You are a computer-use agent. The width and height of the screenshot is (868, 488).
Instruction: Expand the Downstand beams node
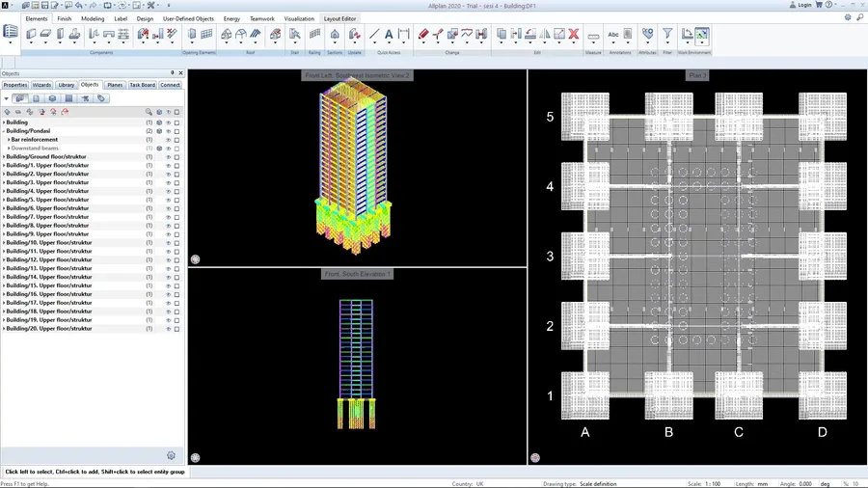click(x=9, y=149)
